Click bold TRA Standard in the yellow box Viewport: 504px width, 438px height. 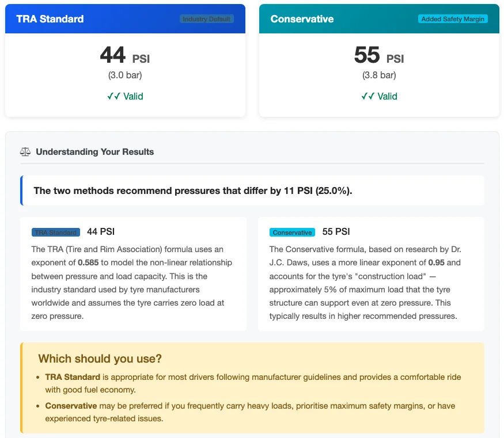tap(73, 377)
